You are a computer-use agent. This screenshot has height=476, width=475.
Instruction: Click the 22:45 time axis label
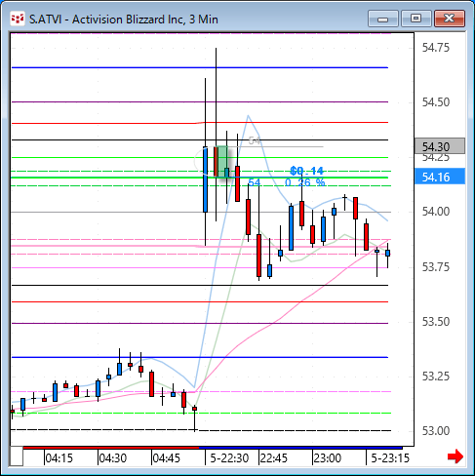(x=273, y=458)
